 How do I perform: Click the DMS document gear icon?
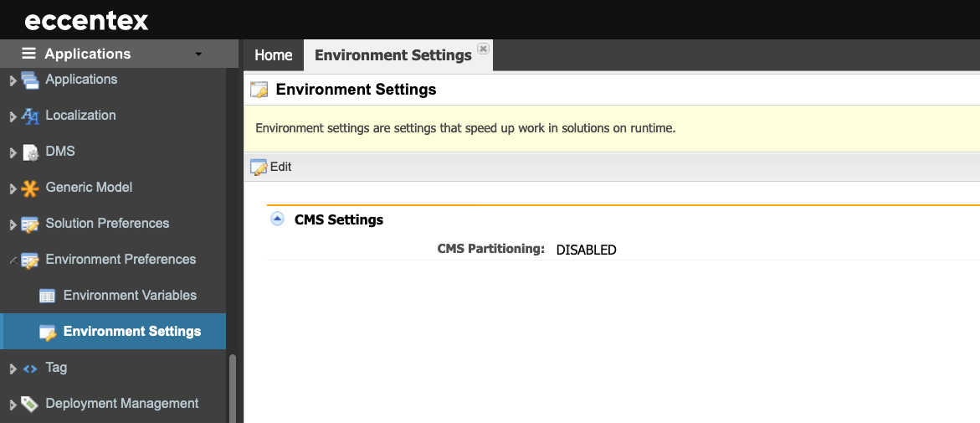click(30, 152)
